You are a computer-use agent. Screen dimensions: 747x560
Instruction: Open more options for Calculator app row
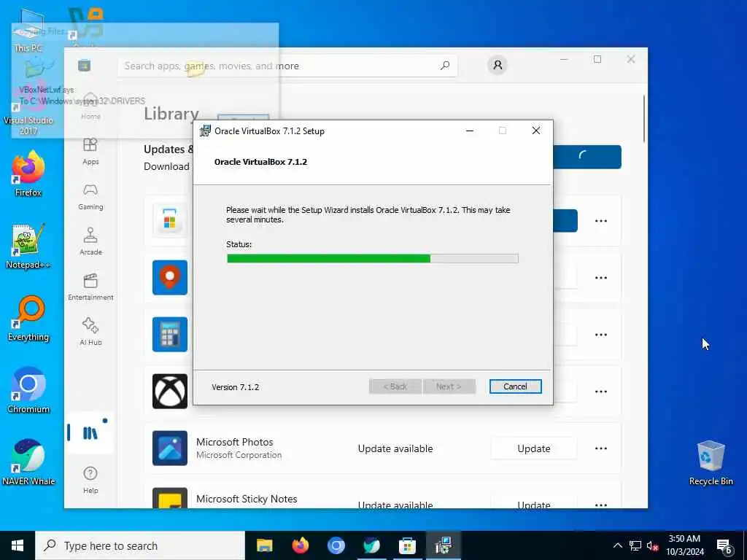[601, 335]
